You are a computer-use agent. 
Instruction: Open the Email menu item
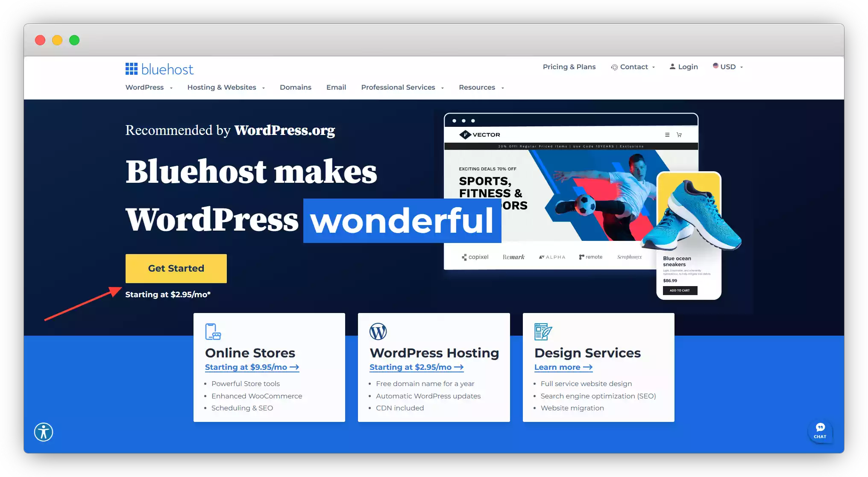(336, 87)
